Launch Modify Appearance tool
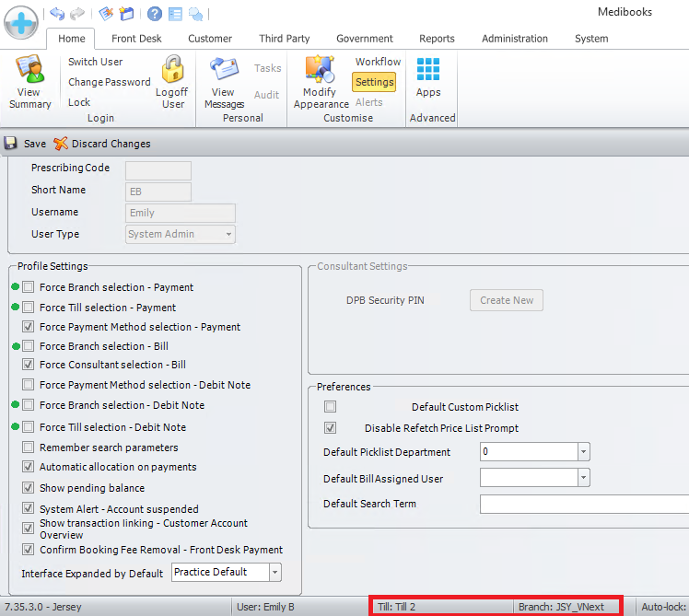 point(321,71)
